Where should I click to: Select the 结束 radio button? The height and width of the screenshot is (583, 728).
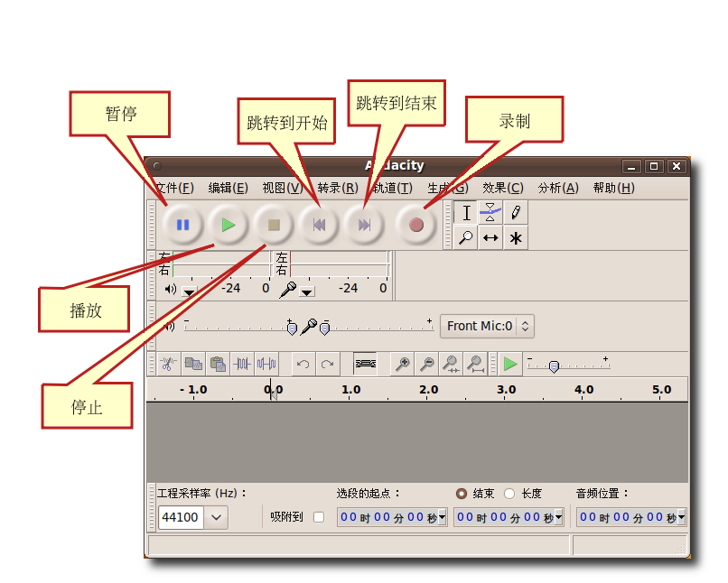[461, 494]
